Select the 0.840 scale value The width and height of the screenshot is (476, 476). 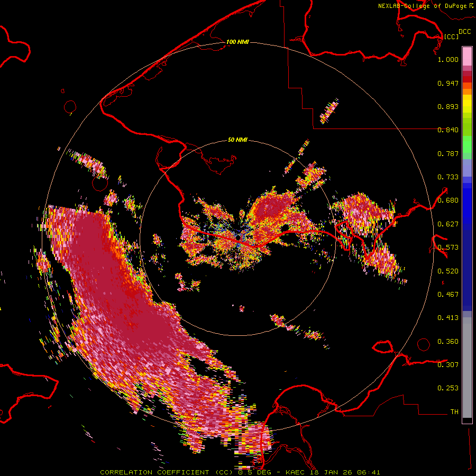click(448, 130)
